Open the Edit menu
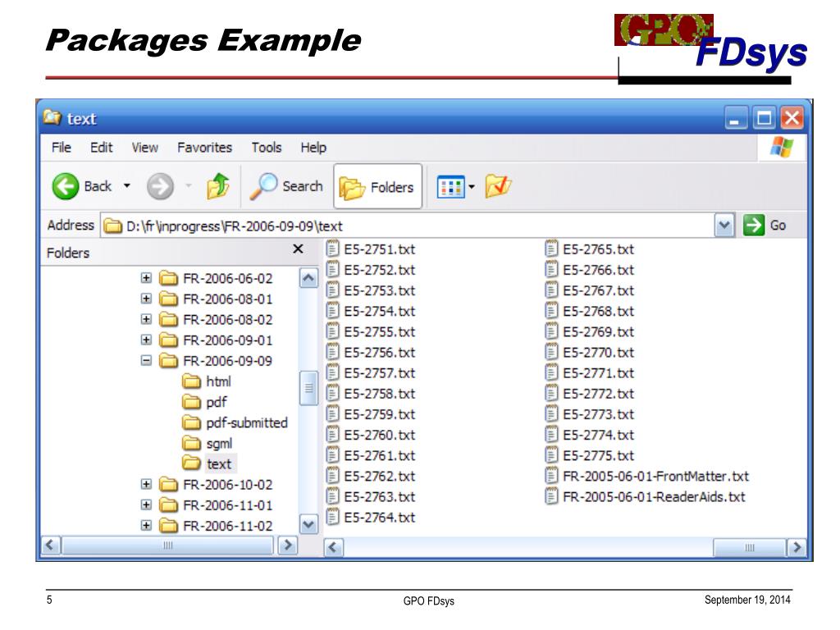840x630 pixels. tap(101, 148)
